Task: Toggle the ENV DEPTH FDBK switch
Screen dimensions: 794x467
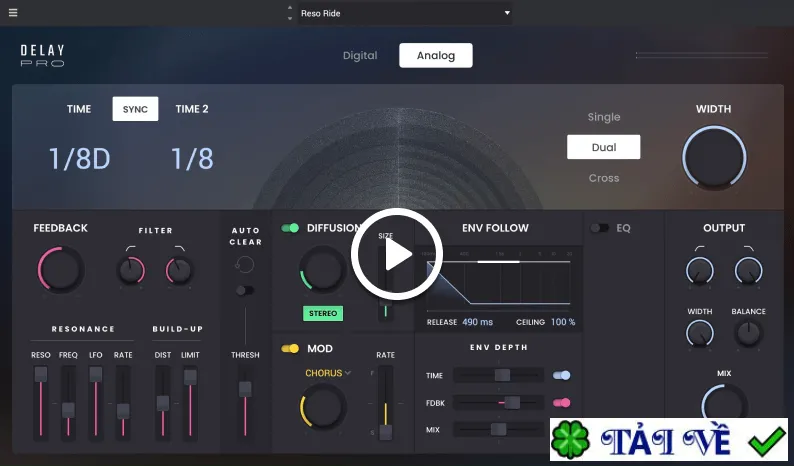Action: [x=562, y=403]
